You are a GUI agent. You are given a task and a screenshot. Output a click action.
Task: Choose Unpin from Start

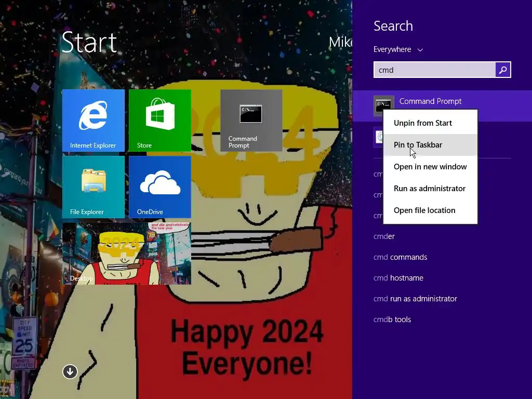(430, 123)
